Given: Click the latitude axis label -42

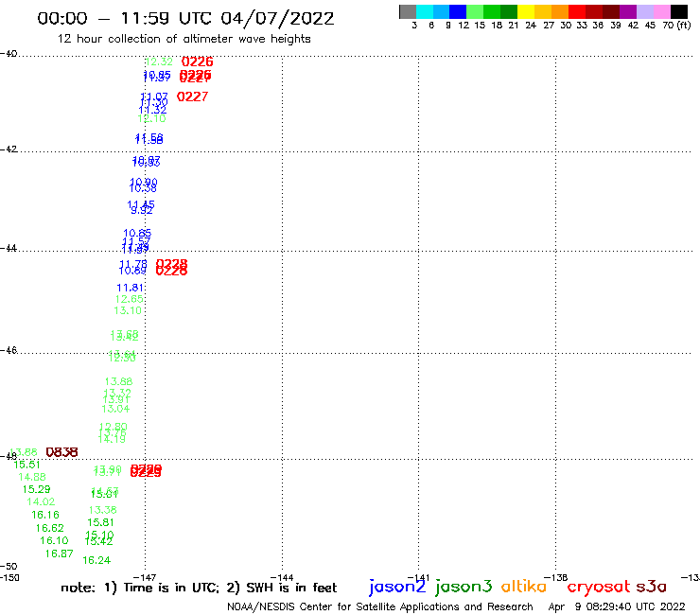Looking at the screenshot, I should (9, 149).
